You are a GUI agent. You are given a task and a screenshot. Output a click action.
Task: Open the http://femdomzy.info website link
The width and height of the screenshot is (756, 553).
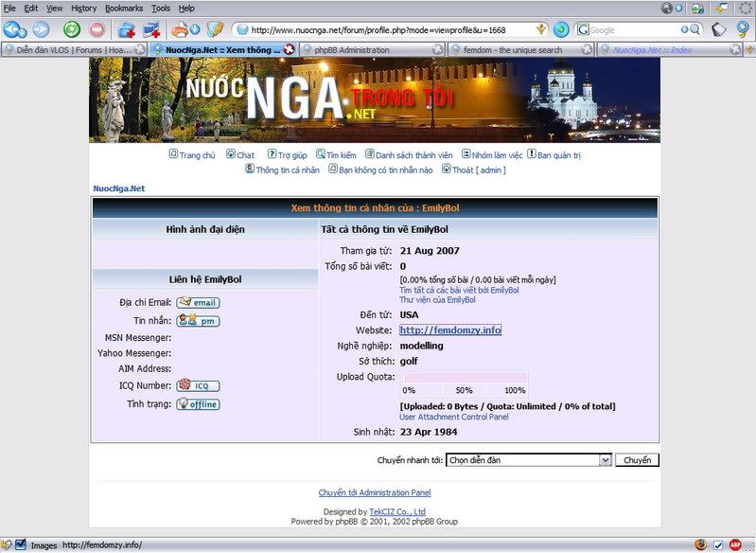point(450,330)
